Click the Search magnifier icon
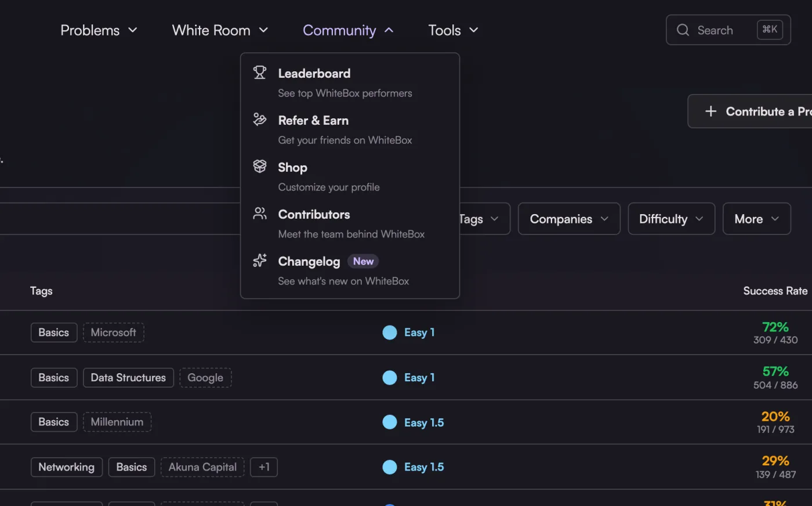812x506 pixels. pos(683,30)
